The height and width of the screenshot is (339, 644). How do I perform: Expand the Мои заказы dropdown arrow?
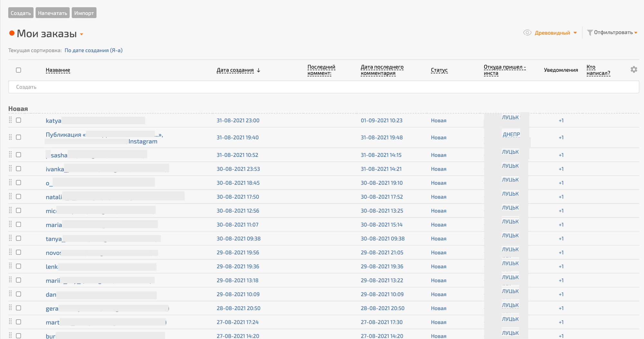pos(82,34)
